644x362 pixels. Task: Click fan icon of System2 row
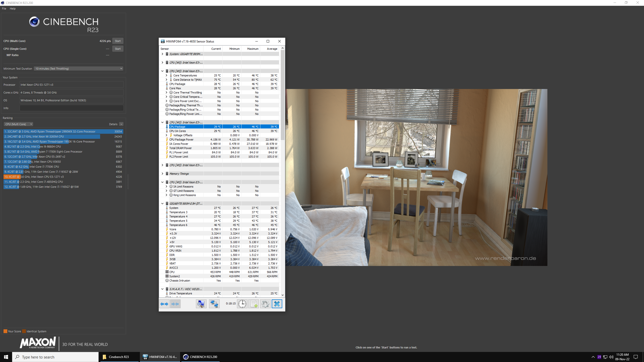[x=167, y=276]
